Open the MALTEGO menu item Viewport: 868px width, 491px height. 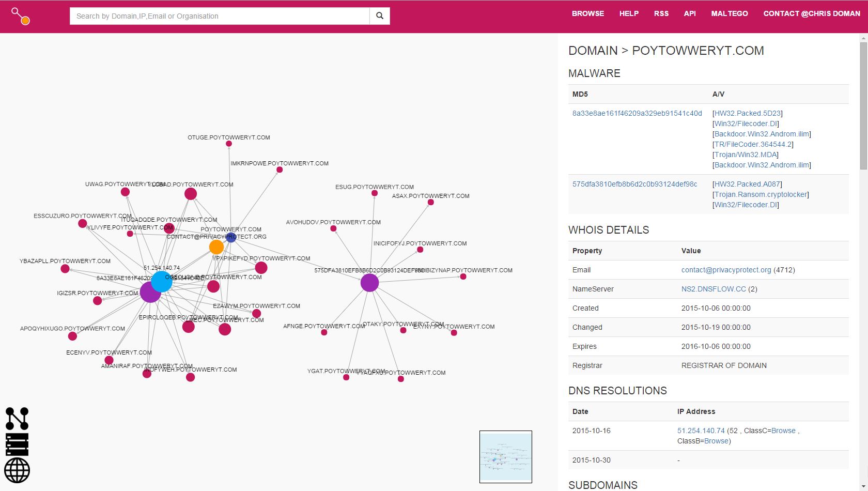point(729,13)
